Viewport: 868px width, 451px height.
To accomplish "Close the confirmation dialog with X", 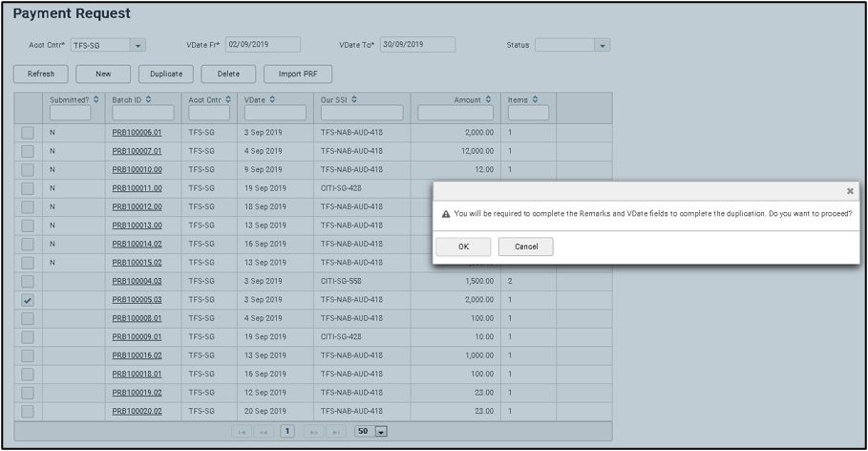I will (x=850, y=192).
